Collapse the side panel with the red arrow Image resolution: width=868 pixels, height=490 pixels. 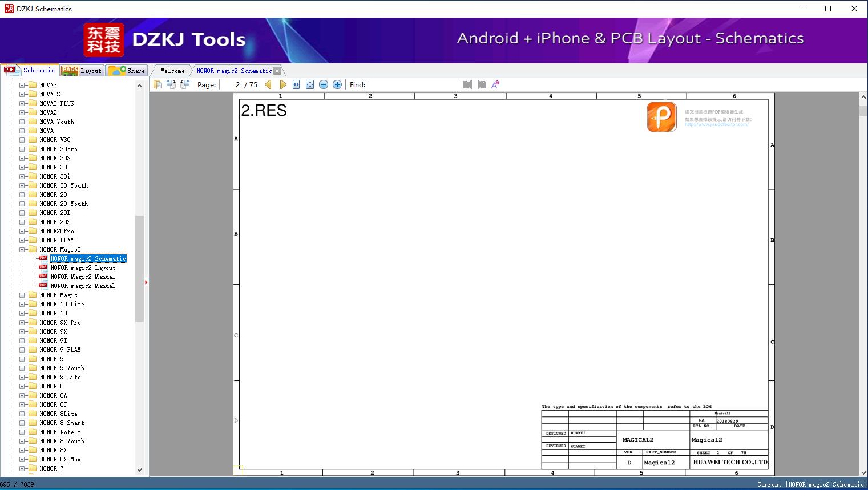click(146, 282)
